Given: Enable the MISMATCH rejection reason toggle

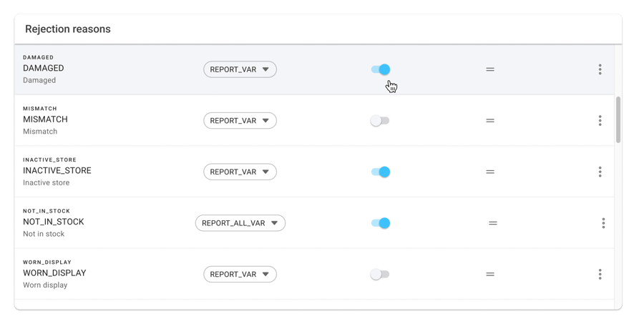Looking at the screenshot, I should coord(380,121).
